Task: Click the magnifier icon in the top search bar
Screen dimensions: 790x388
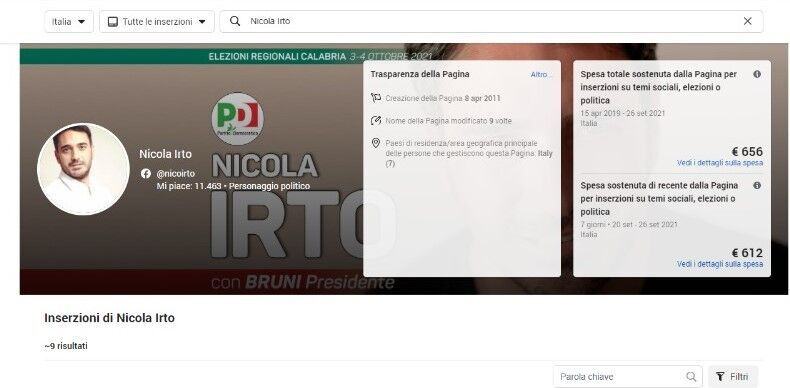Action: click(235, 21)
